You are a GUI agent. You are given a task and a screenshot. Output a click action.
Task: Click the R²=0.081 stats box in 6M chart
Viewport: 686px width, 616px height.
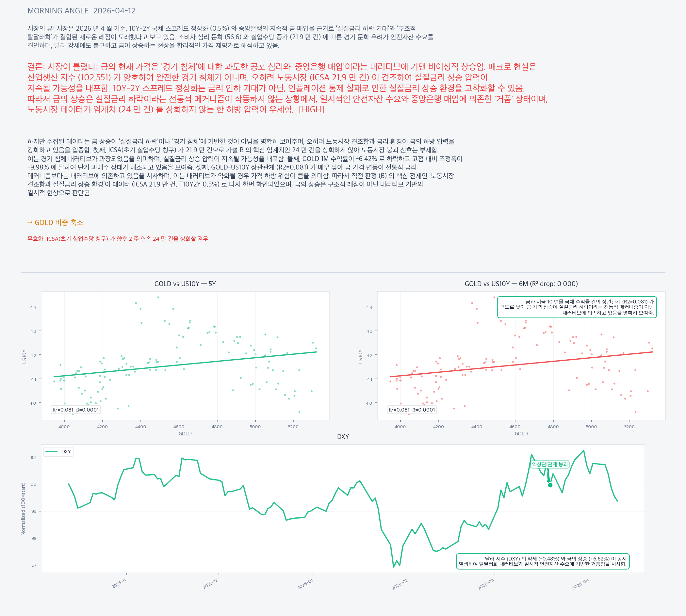pyautogui.click(x=412, y=410)
